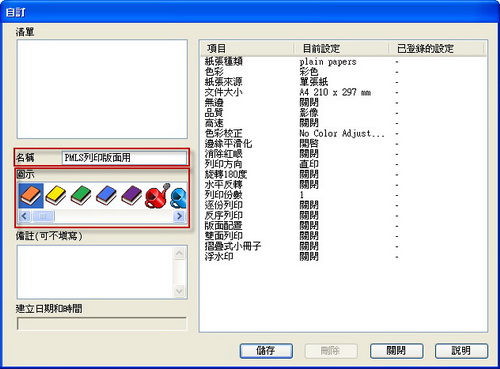Click the empty 清單 list box
Image resolution: width=500 pixels, height=369 pixels.
tap(102, 89)
